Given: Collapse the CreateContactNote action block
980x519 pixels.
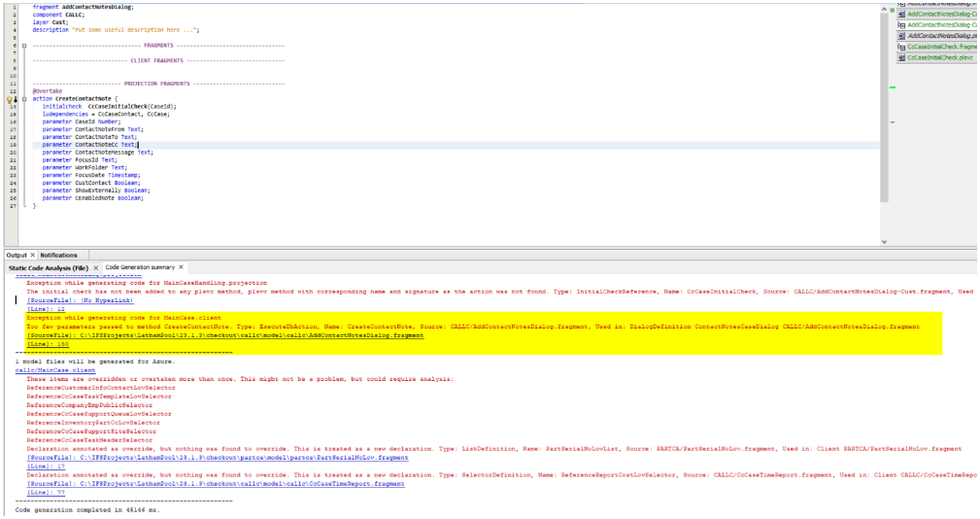Looking at the screenshot, I should (x=23, y=99).
